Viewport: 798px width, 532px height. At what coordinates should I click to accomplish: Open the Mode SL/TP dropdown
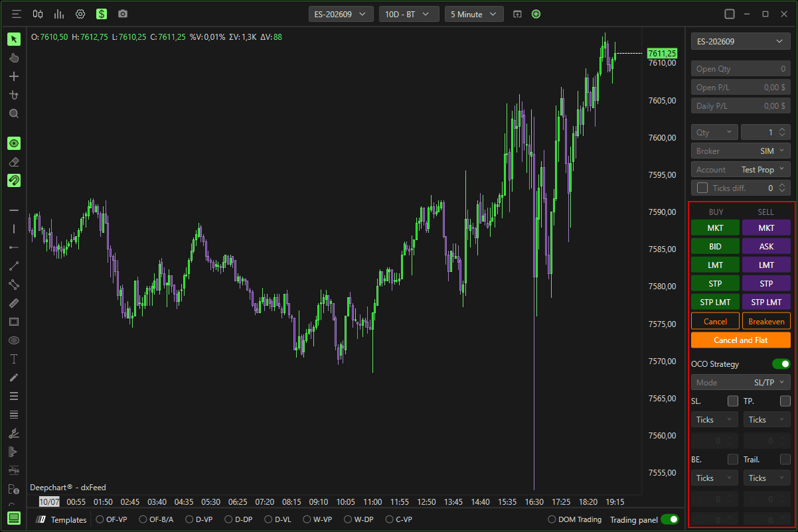tap(741, 382)
